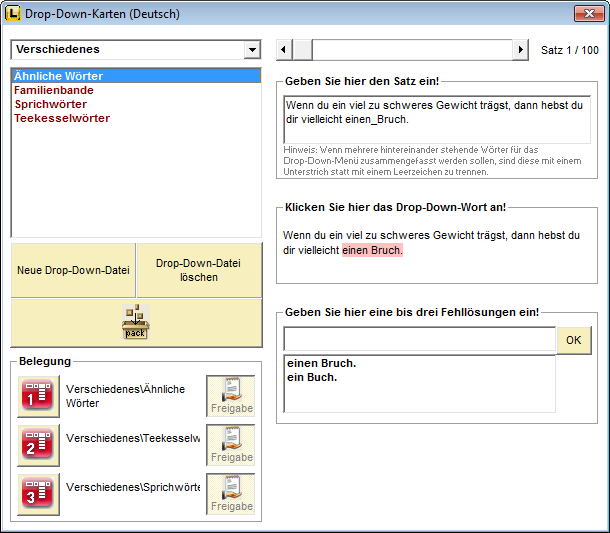Click the application icon in title bar

pos(13,14)
